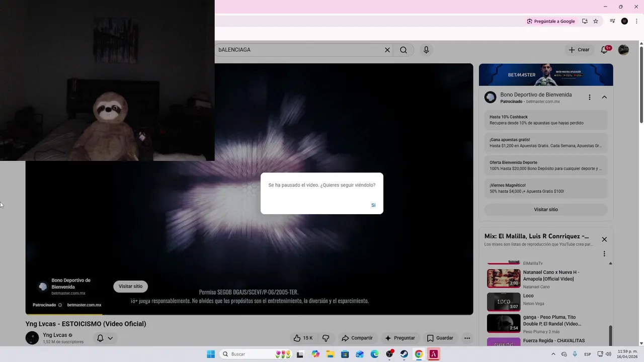
Task: Like the video with 15 K thumbs up
Action: point(303,338)
